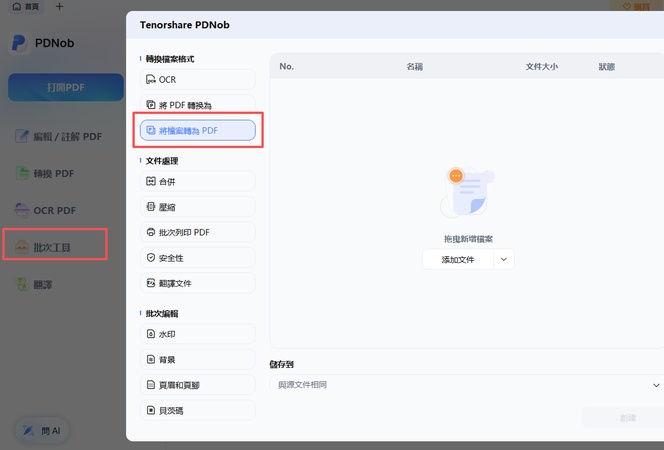Select 翻譯文件 translate document tool

(x=198, y=283)
